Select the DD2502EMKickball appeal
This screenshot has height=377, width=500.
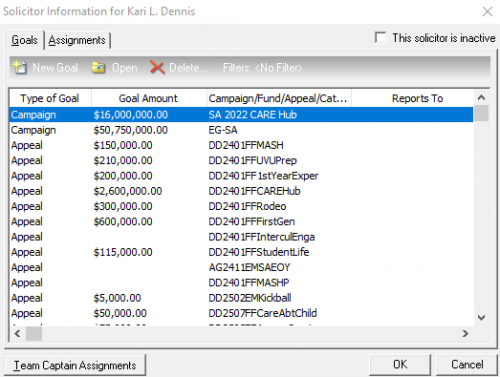tap(241, 298)
